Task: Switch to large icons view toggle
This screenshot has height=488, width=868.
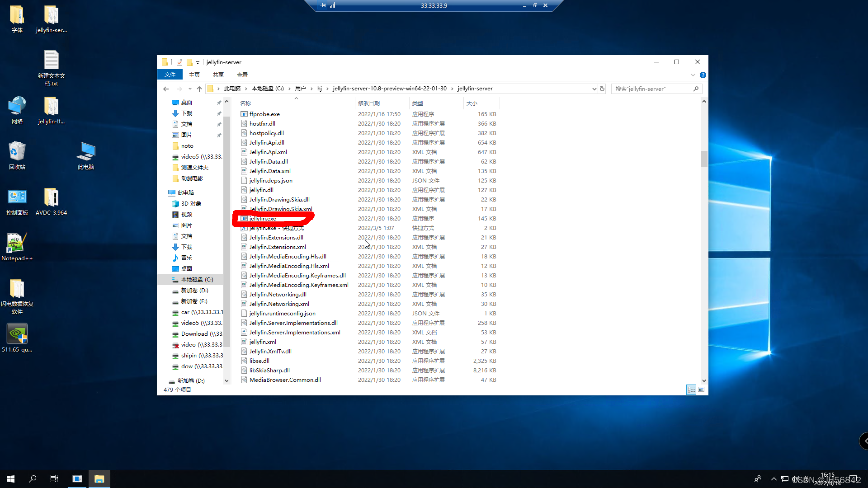Action: click(x=701, y=389)
